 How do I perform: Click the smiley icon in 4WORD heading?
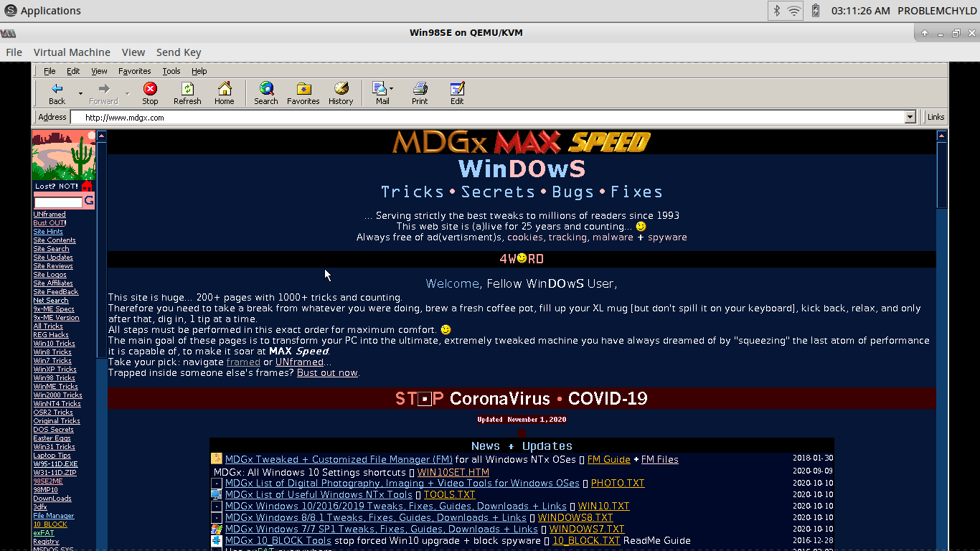(522, 258)
